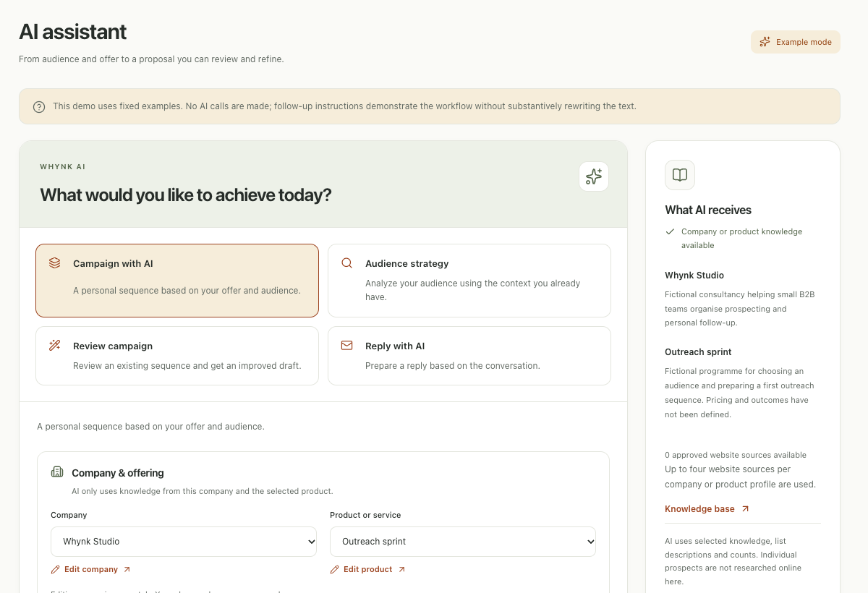Viewport: 868px width, 593px height.
Task: Click the building icon beside Company & offering
Action: (x=57, y=472)
